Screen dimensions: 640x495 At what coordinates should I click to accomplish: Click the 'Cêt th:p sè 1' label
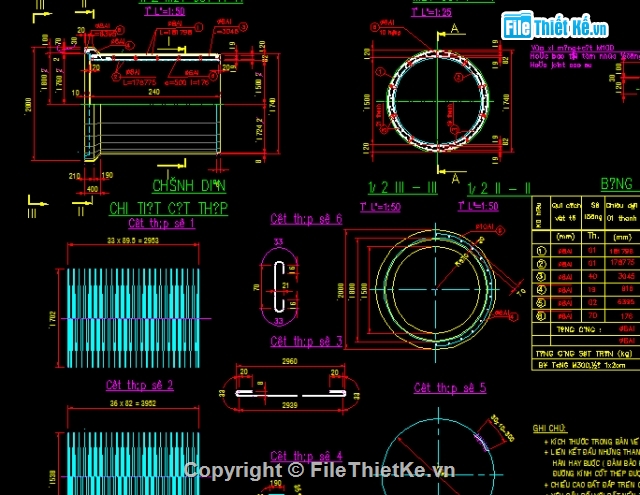pyautogui.click(x=161, y=223)
